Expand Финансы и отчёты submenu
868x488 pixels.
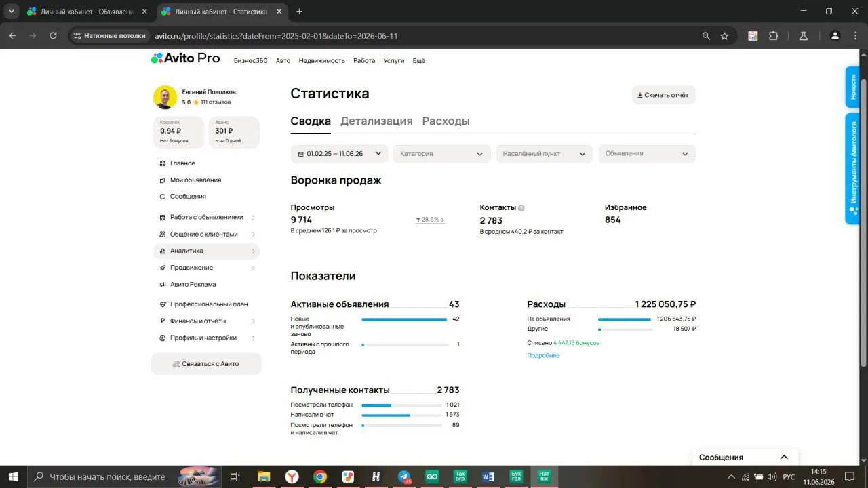tap(254, 321)
